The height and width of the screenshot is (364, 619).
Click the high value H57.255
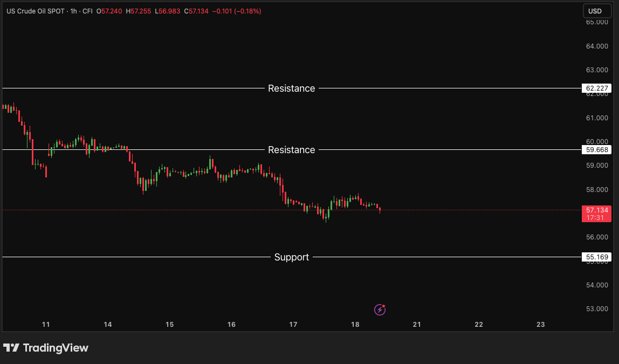tap(138, 11)
